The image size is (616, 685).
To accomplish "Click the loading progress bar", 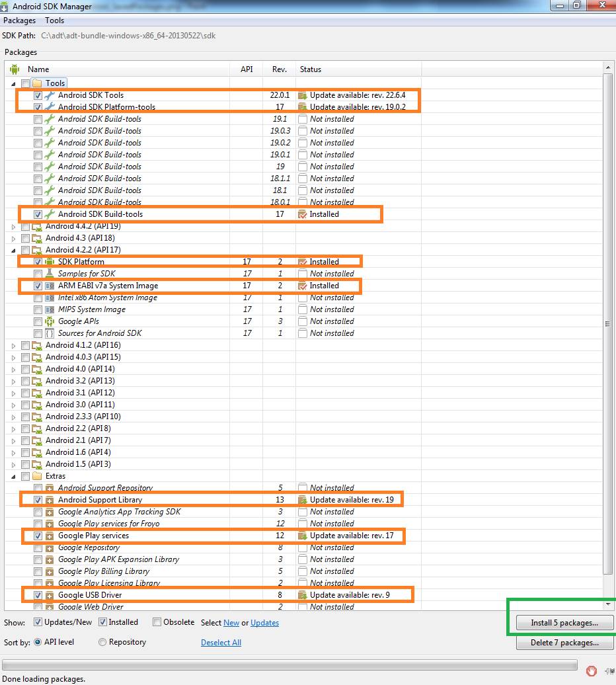I will (x=290, y=665).
